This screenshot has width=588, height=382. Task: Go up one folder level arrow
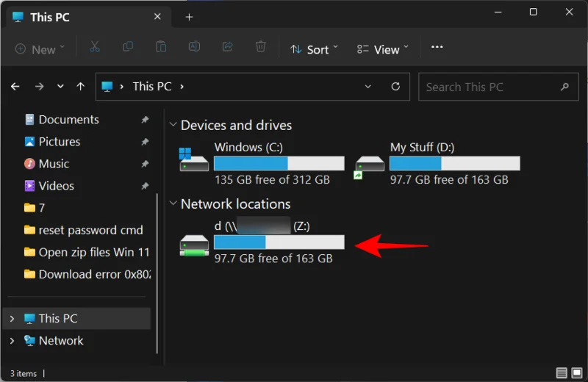(x=80, y=87)
